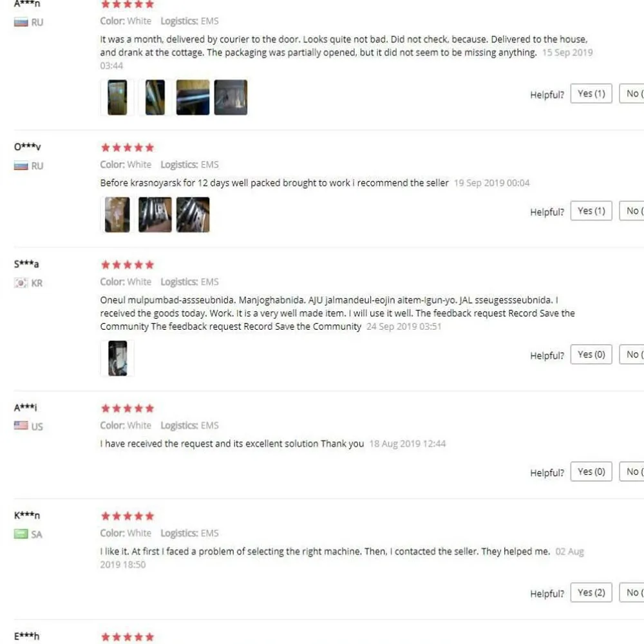Vote No on K***n's review
Image resolution: width=644 pixels, height=644 pixels.
coord(632,592)
